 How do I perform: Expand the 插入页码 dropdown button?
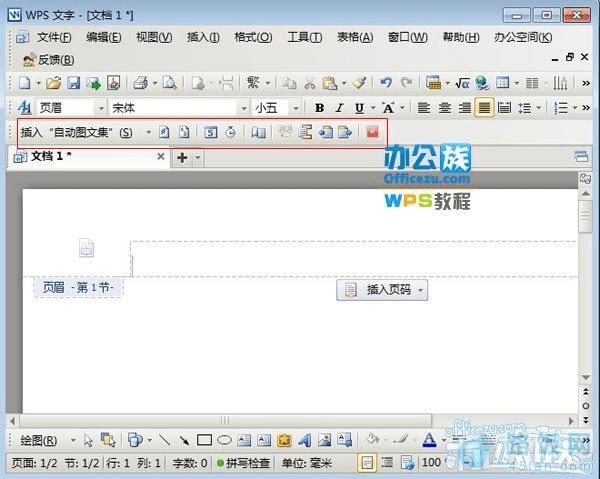click(x=421, y=290)
